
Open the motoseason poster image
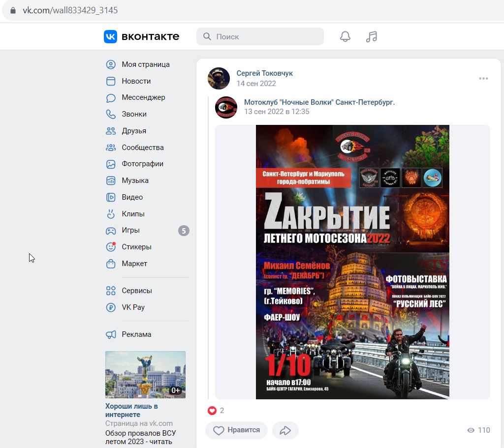pyautogui.click(x=352, y=262)
